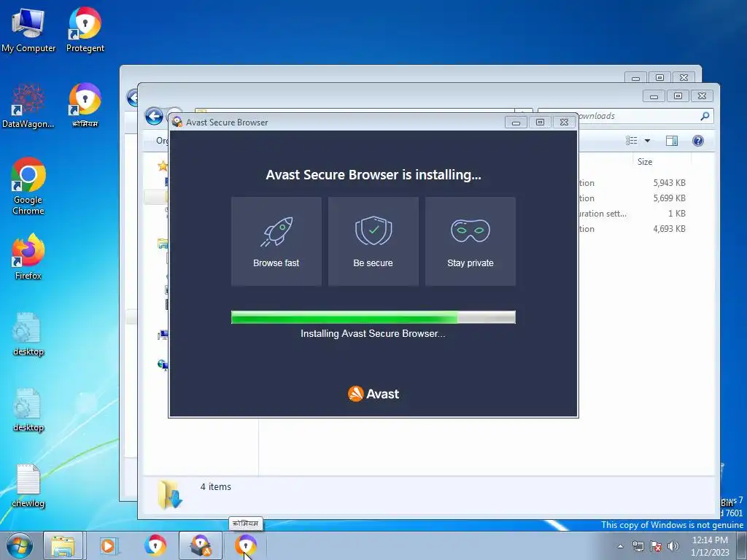Select the DataWagon desktop shortcut

click(28, 106)
